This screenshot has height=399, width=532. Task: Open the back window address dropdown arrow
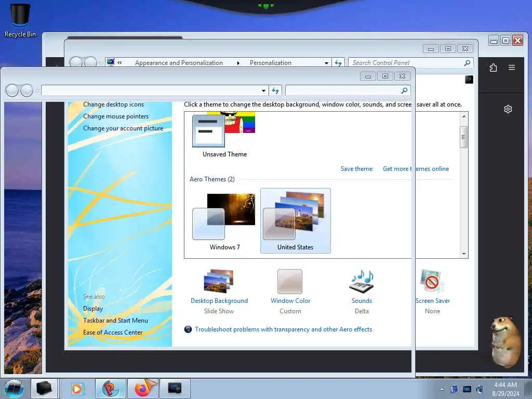pyautogui.click(x=326, y=63)
